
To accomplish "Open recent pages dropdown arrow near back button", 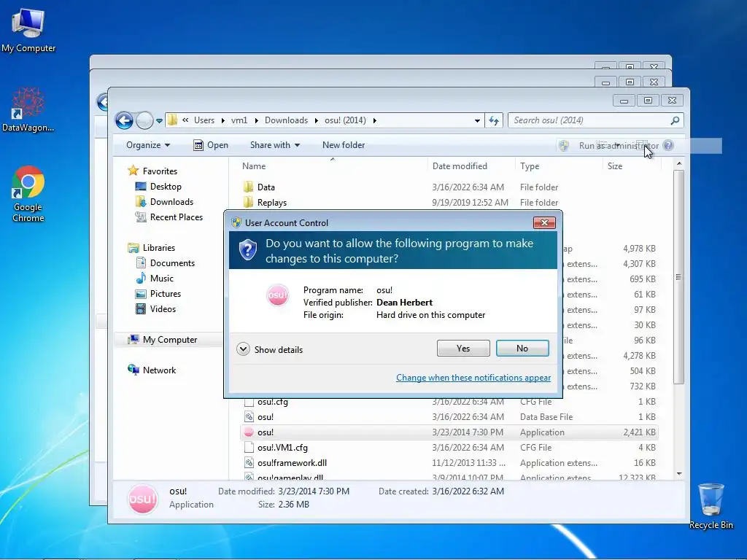I will coord(159,120).
